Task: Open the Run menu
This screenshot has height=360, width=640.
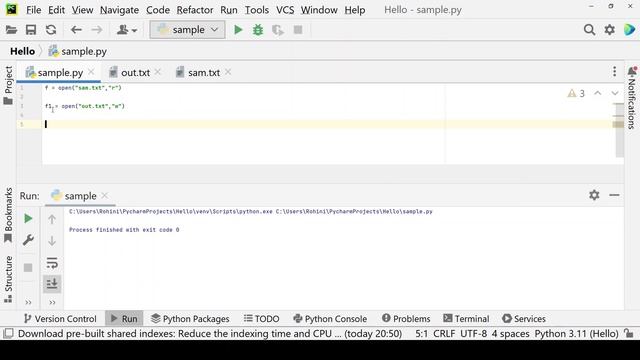Action: pyautogui.click(x=229, y=10)
